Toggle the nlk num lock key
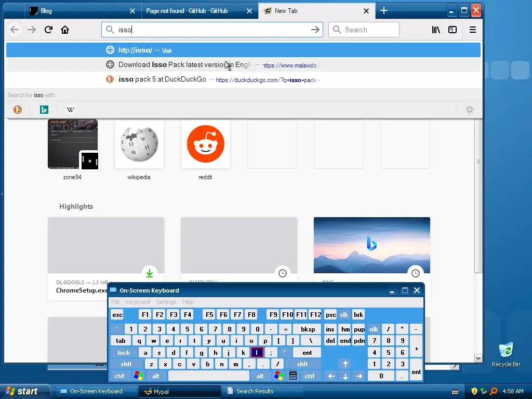Screen dimensions: 532x399 point(374,329)
